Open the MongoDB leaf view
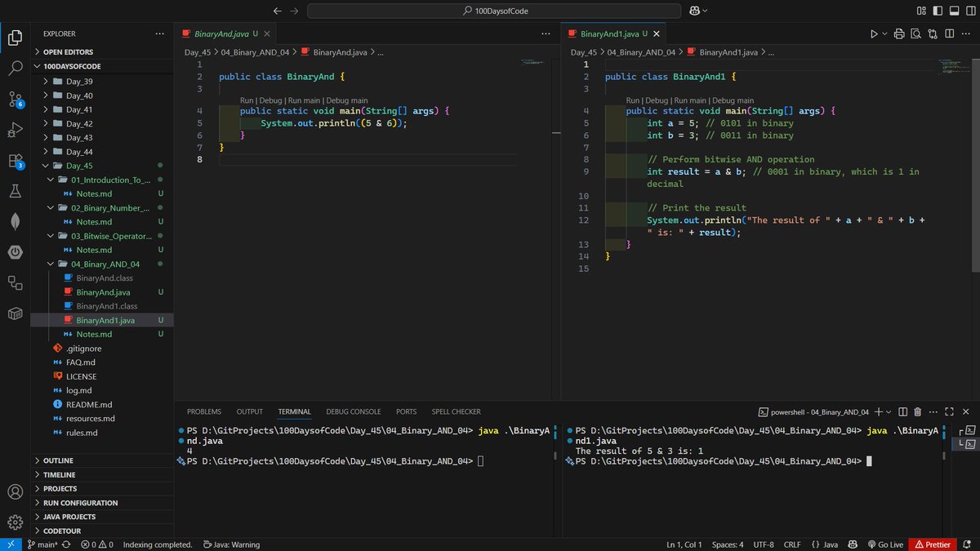The width and height of the screenshot is (980, 551). (x=15, y=221)
